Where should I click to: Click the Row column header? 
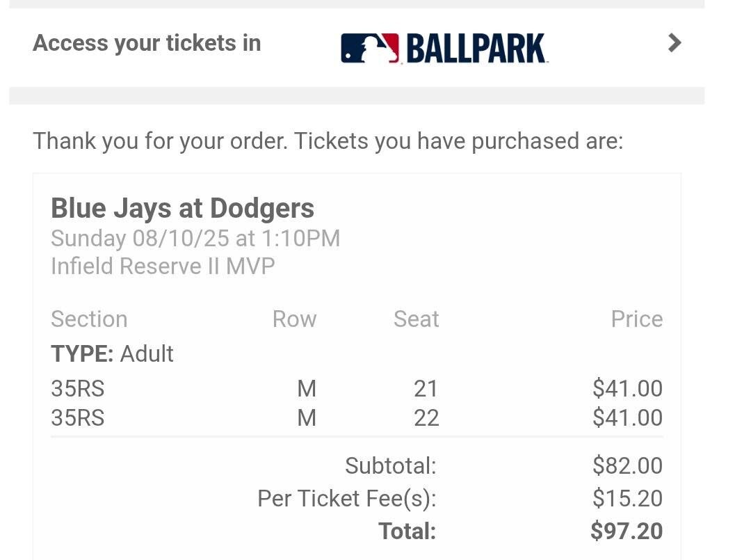(294, 319)
